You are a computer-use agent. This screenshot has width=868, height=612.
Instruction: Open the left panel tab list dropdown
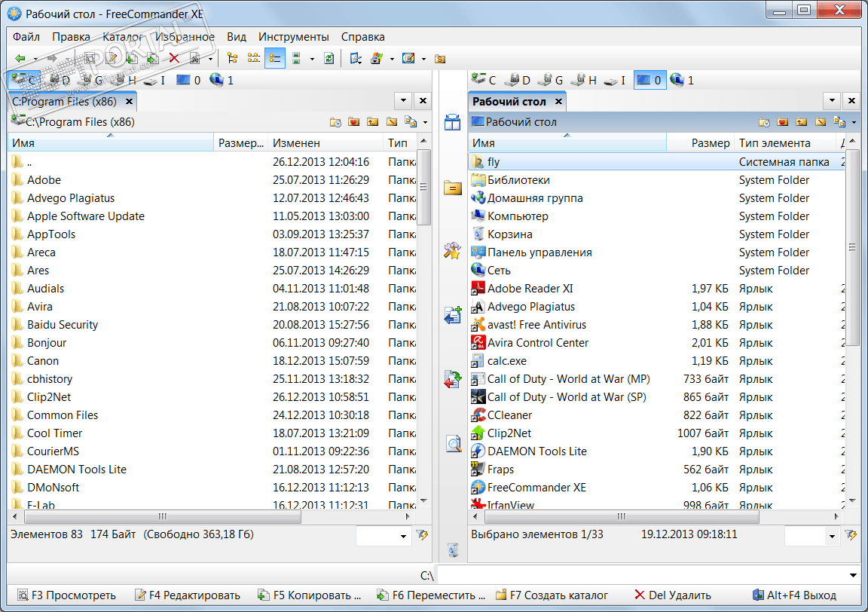pyautogui.click(x=404, y=101)
